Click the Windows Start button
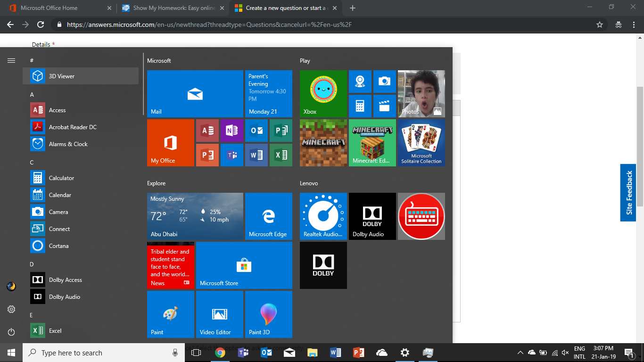The height and width of the screenshot is (362, 644). coord(11,353)
